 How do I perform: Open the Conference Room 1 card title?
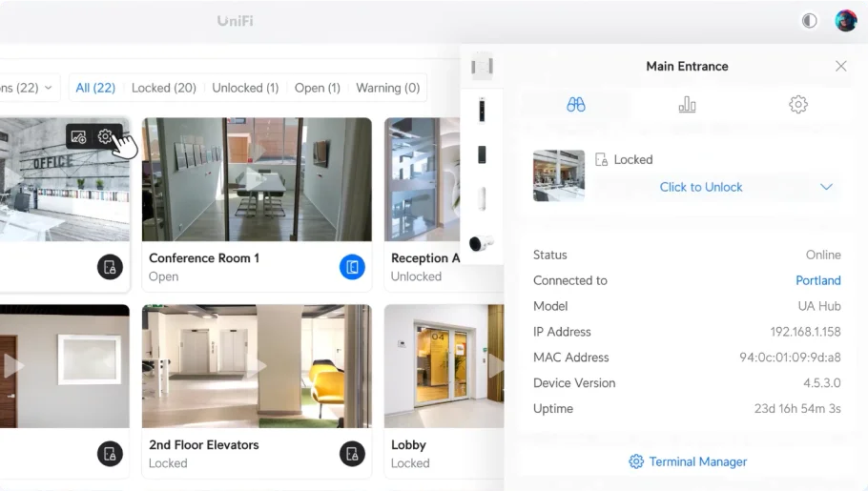tap(204, 258)
